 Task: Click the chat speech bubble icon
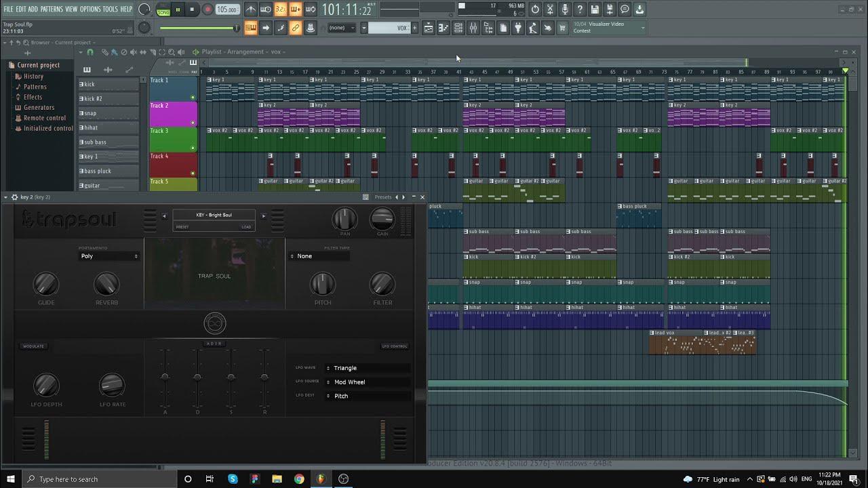(x=624, y=9)
